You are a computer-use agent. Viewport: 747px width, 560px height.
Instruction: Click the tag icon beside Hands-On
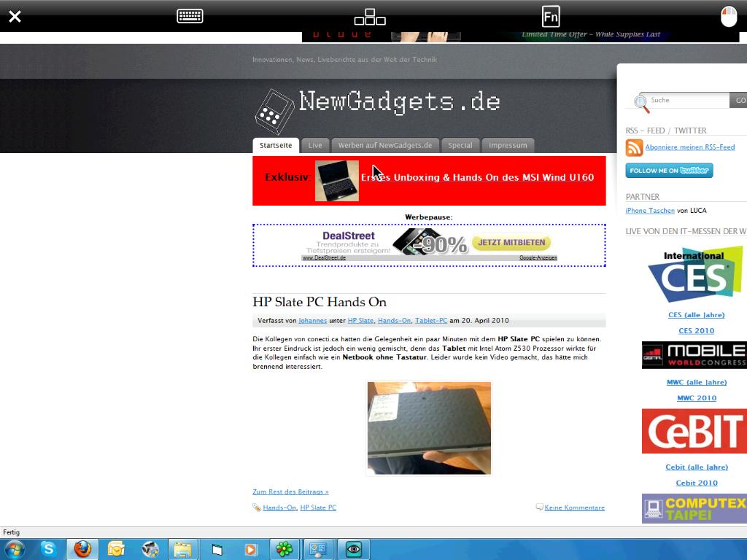tap(257, 507)
